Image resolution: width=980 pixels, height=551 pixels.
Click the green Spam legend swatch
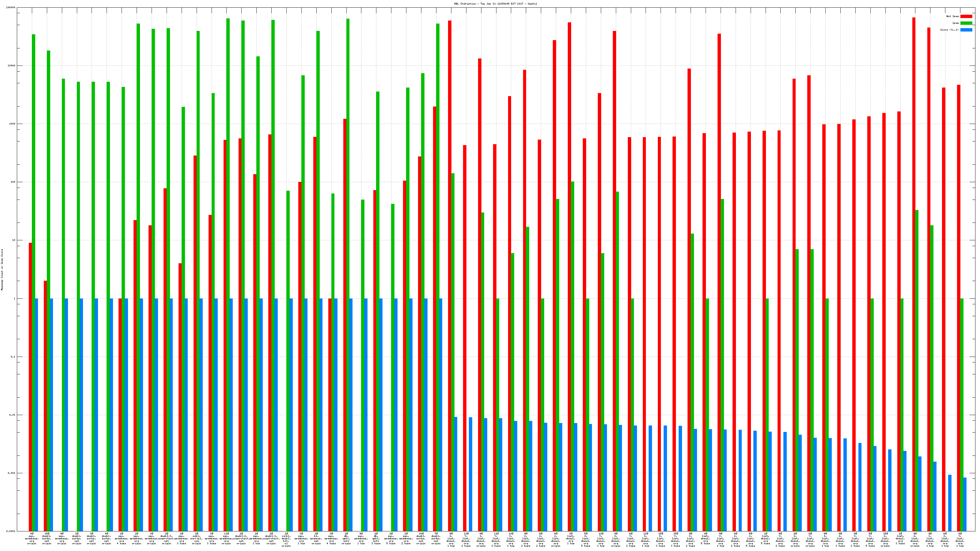tap(966, 23)
